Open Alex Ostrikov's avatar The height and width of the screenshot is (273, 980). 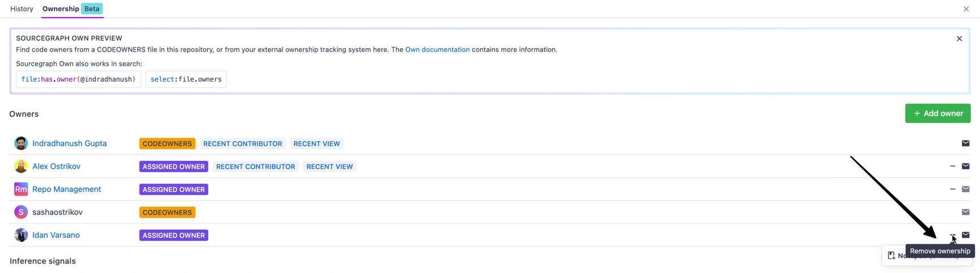click(x=21, y=167)
